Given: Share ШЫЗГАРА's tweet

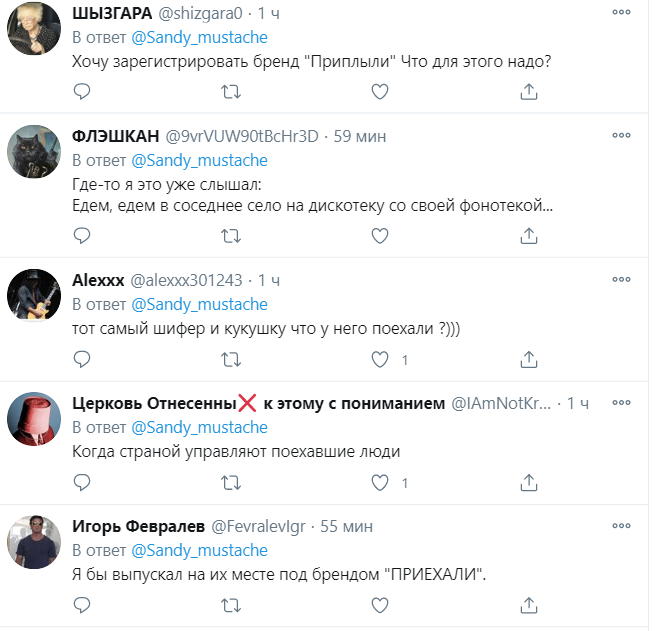Looking at the screenshot, I should pyautogui.click(x=529, y=91).
